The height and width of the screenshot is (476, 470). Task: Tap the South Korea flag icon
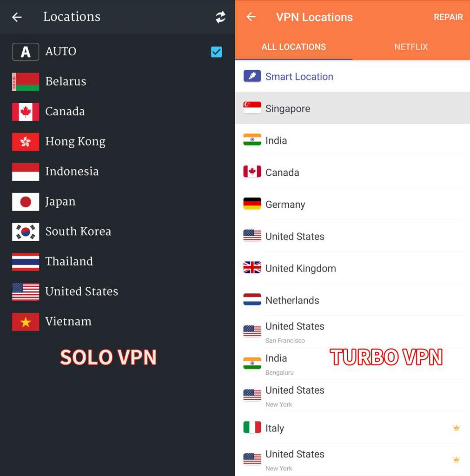coord(26,231)
